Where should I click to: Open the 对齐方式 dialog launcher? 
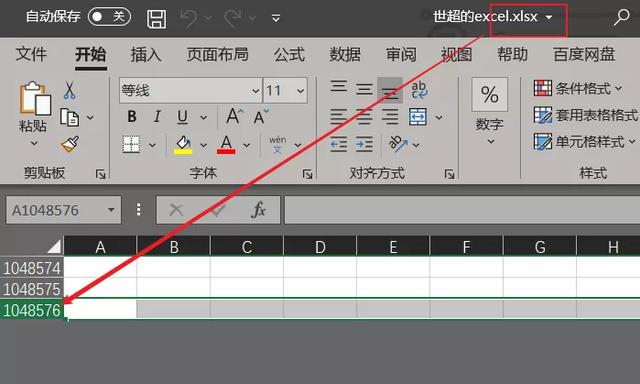click(x=449, y=175)
